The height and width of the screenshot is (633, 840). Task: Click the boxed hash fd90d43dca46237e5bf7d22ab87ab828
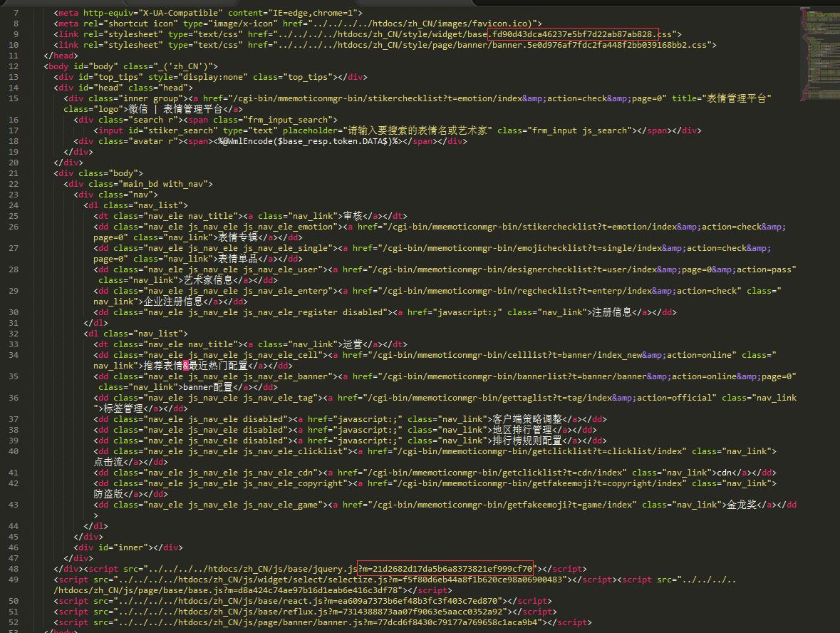point(573,34)
